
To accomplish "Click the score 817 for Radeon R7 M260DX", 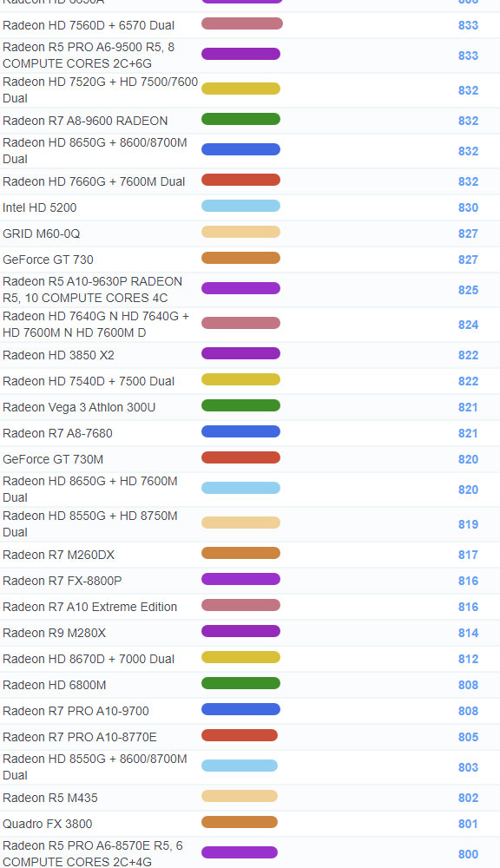I will coord(468,555).
